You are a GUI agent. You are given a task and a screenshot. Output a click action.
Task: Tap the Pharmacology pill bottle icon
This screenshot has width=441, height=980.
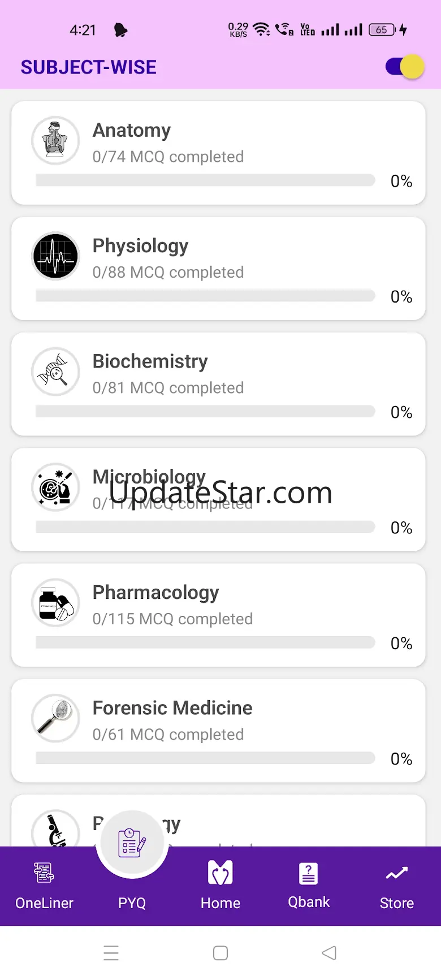click(x=55, y=603)
